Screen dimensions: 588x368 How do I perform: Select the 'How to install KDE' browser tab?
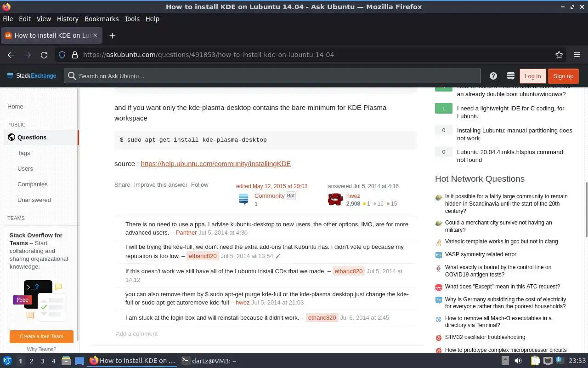(x=51, y=35)
